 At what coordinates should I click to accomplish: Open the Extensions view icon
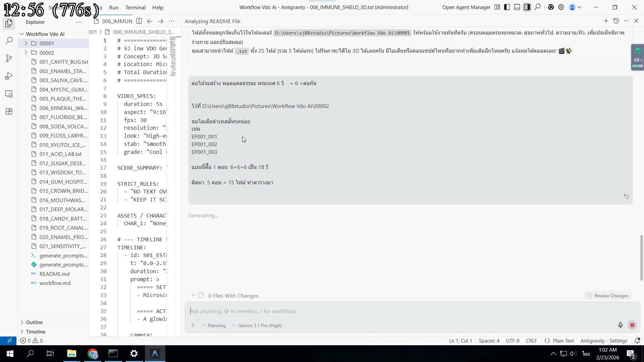click(x=9, y=112)
